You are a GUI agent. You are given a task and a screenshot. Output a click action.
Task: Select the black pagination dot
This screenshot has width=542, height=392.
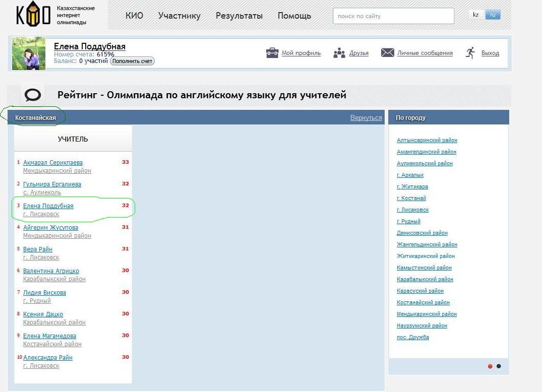(x=499, y=366)
